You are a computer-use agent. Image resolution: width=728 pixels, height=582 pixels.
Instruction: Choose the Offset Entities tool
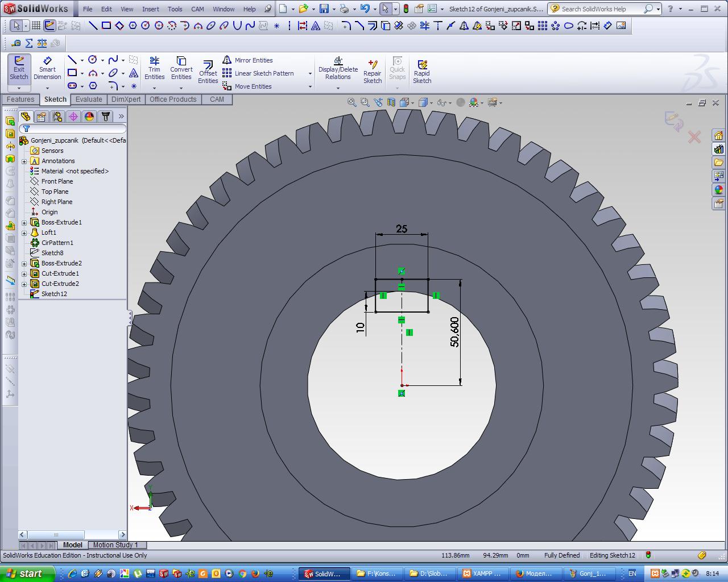point(208,72)
